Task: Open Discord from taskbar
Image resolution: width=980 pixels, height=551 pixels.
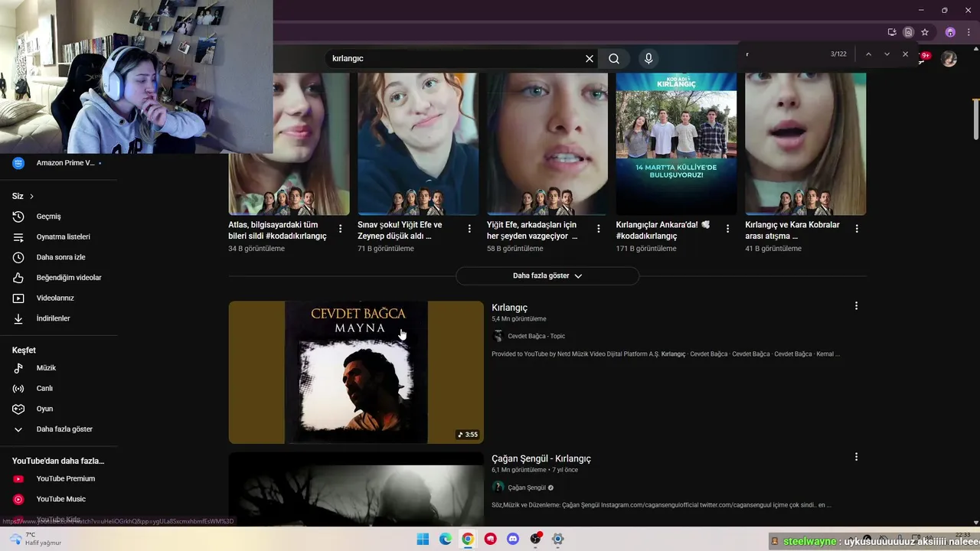Action: tap(513, 539)
